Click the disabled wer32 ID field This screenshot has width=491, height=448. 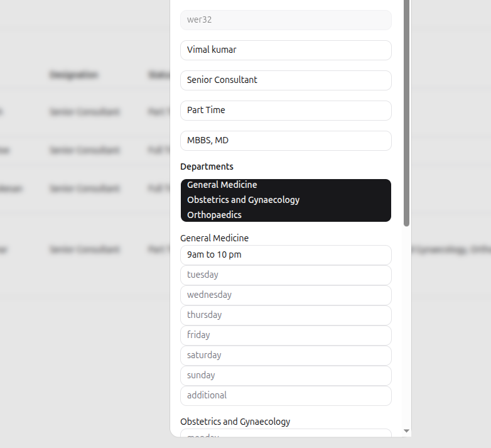click(x=286, y=20)
